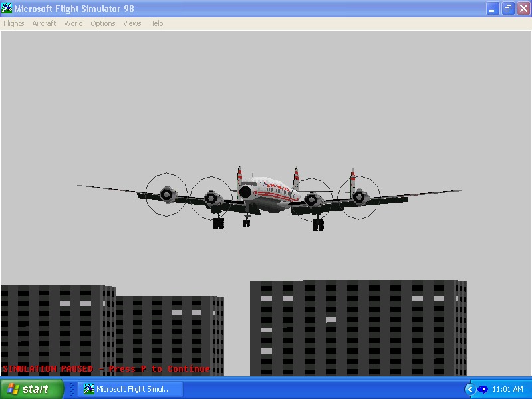Click the Flight Simulator icon in title bar

7,8
